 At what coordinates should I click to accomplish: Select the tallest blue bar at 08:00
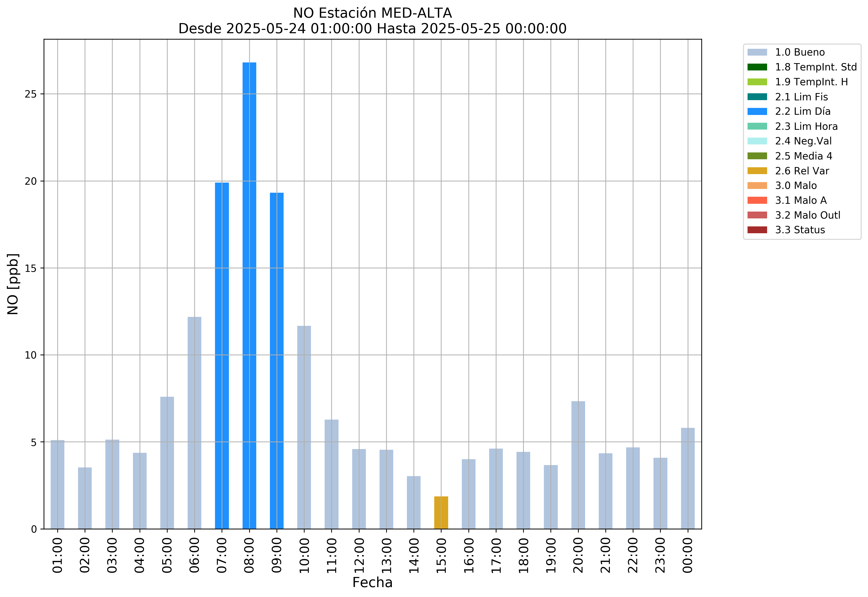point(249,296)
